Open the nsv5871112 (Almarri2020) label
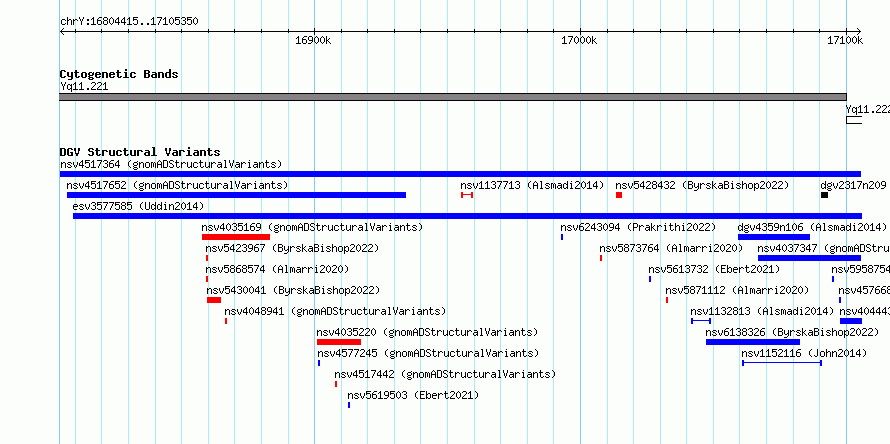The width and height of the screenshot is (890, 444). click(737, 290)
